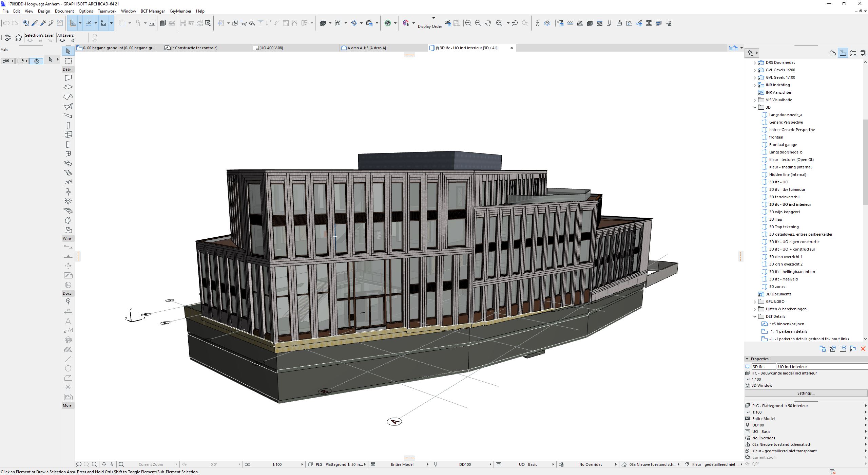Screen dimensions: 868x475
Task: Select the Railing tool
Action: coord(68,182)
